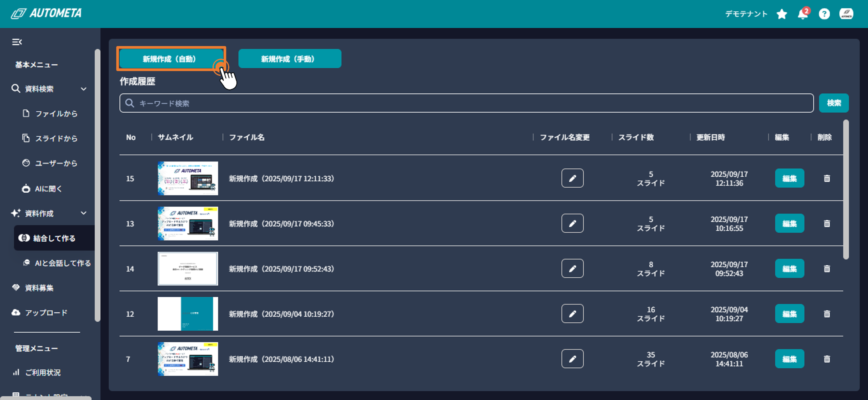
Task: Go to アップロード in the sidebar
Action: [x=46, y=313]
